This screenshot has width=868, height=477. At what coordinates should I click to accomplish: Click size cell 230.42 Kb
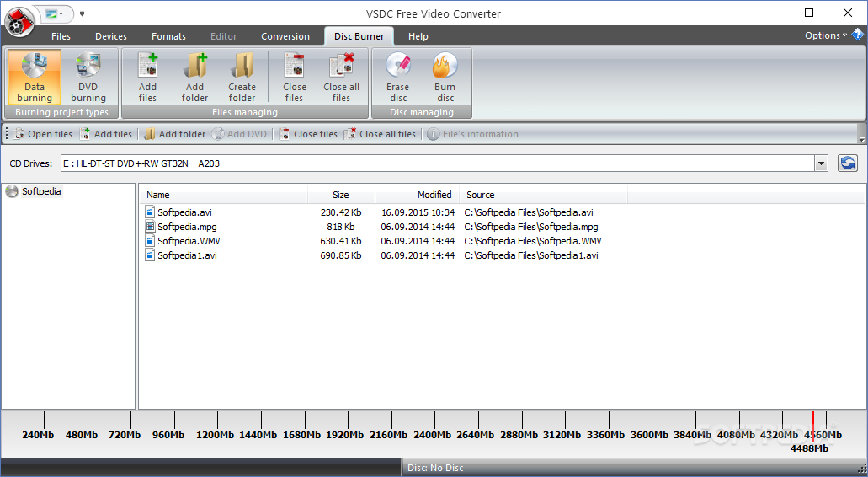[340, 212]
